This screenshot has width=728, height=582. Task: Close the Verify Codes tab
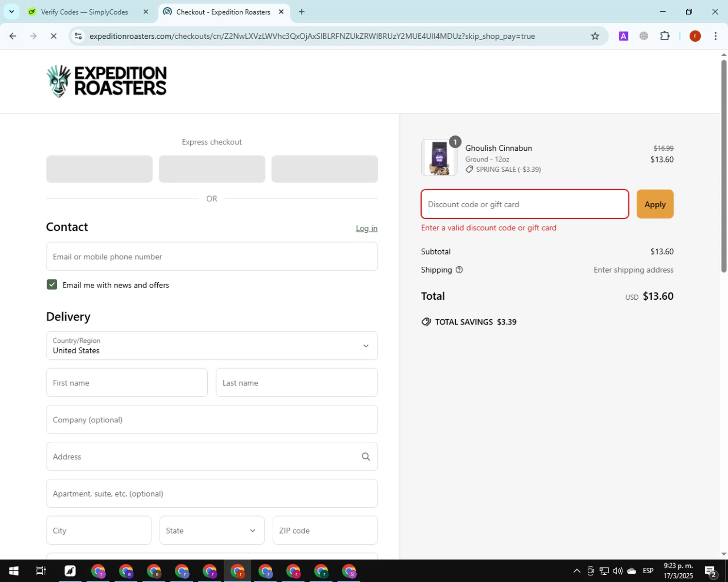[146, 12]
